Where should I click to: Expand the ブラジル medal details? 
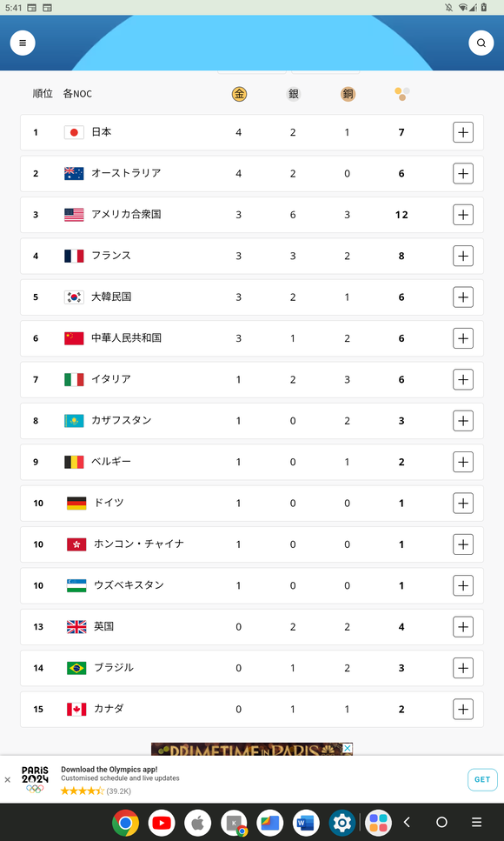[x=462, y=668]
